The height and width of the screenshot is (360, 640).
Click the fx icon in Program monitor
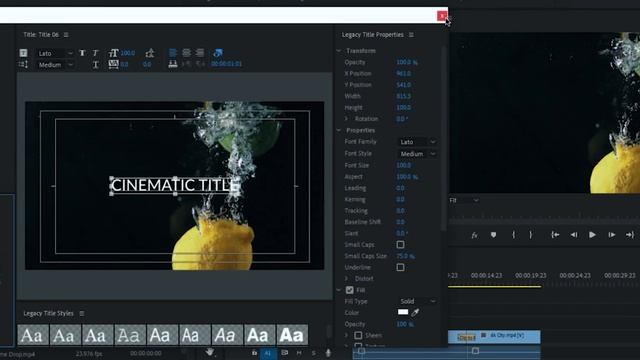pyautogui.click(x=474, y=235)
